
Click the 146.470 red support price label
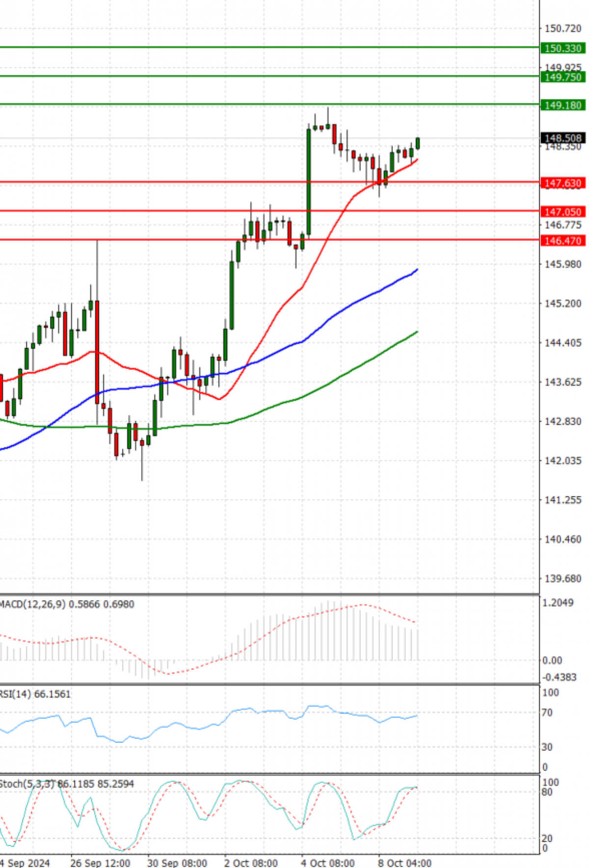562,241
